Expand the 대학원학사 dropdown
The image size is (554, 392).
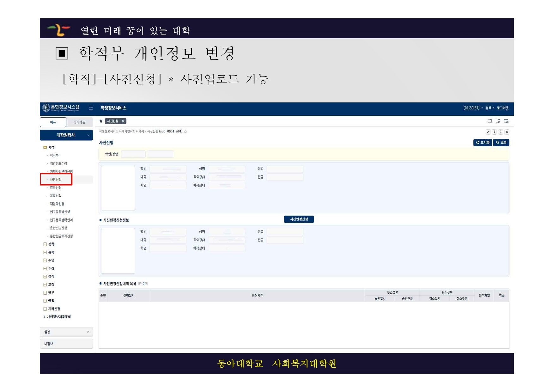pos(88,135)
